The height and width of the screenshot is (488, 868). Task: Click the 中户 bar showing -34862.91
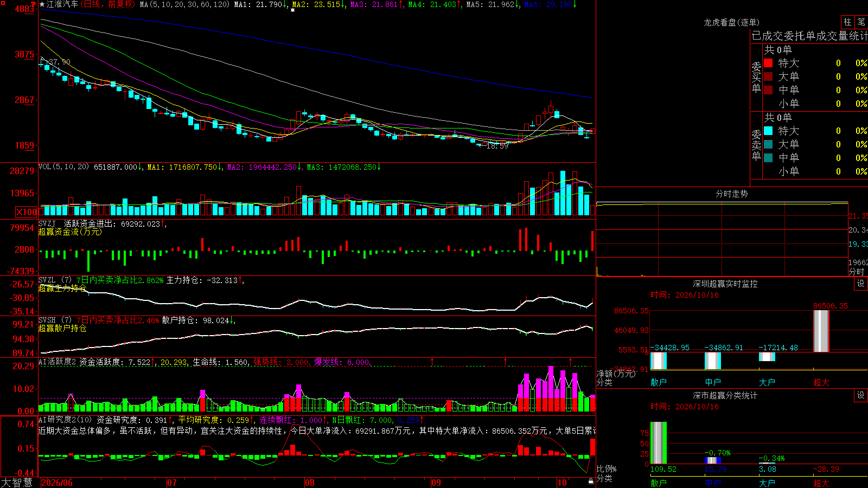pyautogui.click(x=713, y=361)
